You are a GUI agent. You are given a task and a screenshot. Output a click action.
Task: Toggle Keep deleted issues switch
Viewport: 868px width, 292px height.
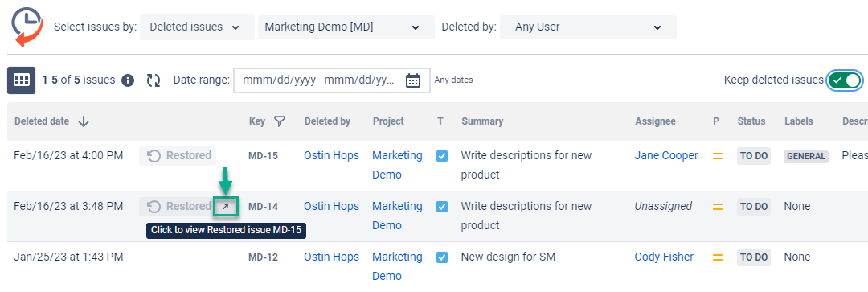click(x=846, y=80)
